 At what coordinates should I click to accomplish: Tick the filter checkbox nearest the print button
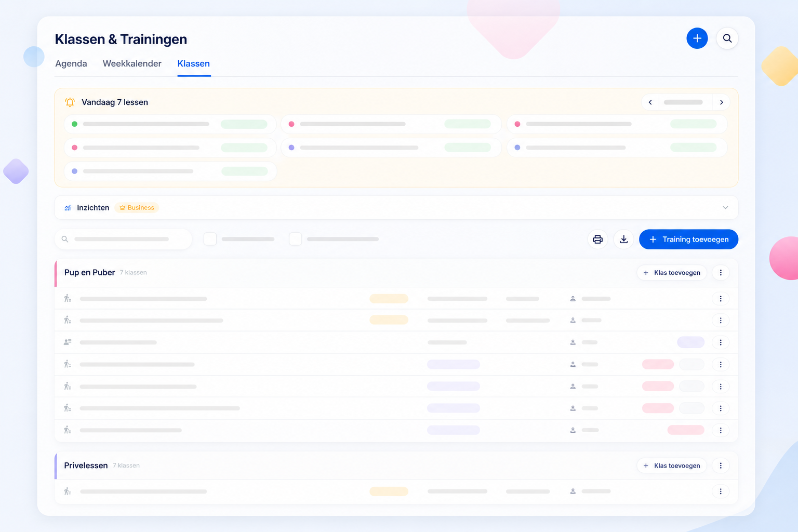coord(295,239)
